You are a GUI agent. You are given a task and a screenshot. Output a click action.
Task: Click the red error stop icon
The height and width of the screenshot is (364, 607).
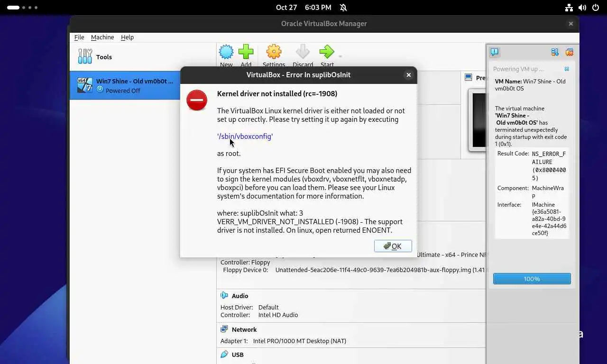[x=197, y=100]
